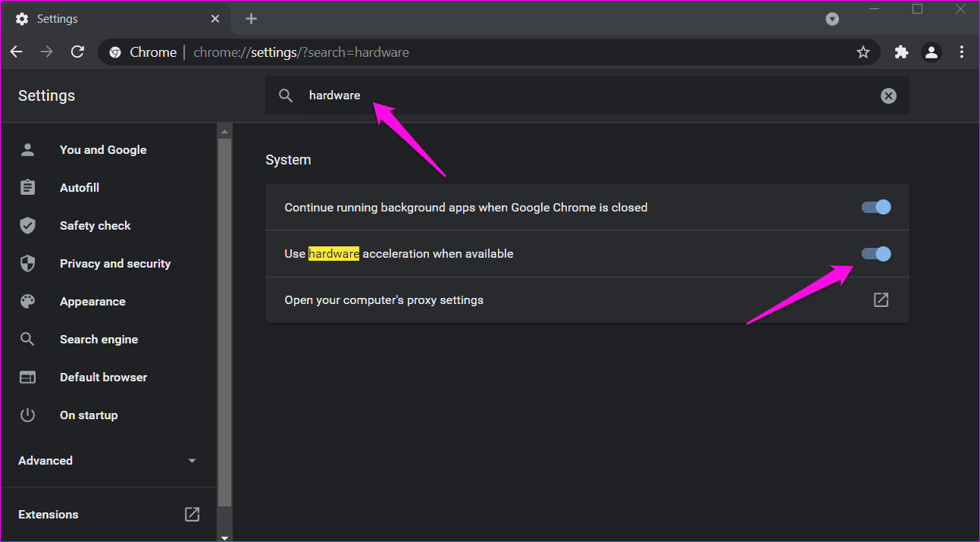Click the shield icon beside Privacy and security
This screenshot has height=542, width=980.
tap(28, 263)
